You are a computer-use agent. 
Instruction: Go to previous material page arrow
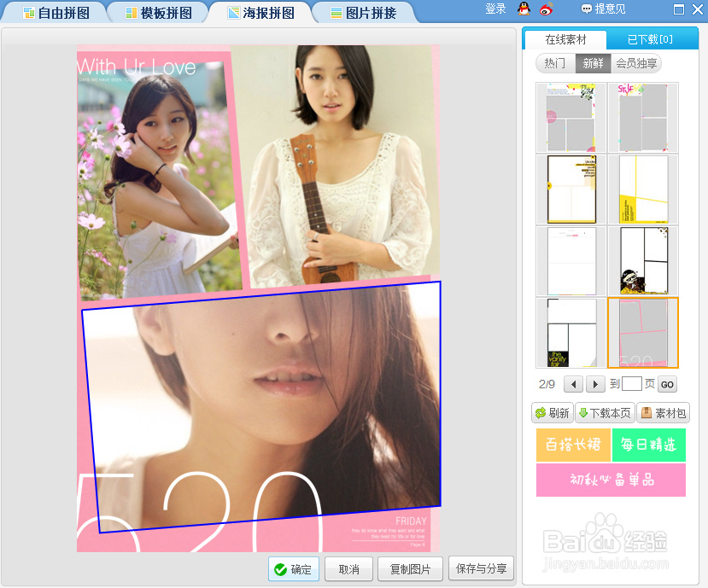pos(573,385)
